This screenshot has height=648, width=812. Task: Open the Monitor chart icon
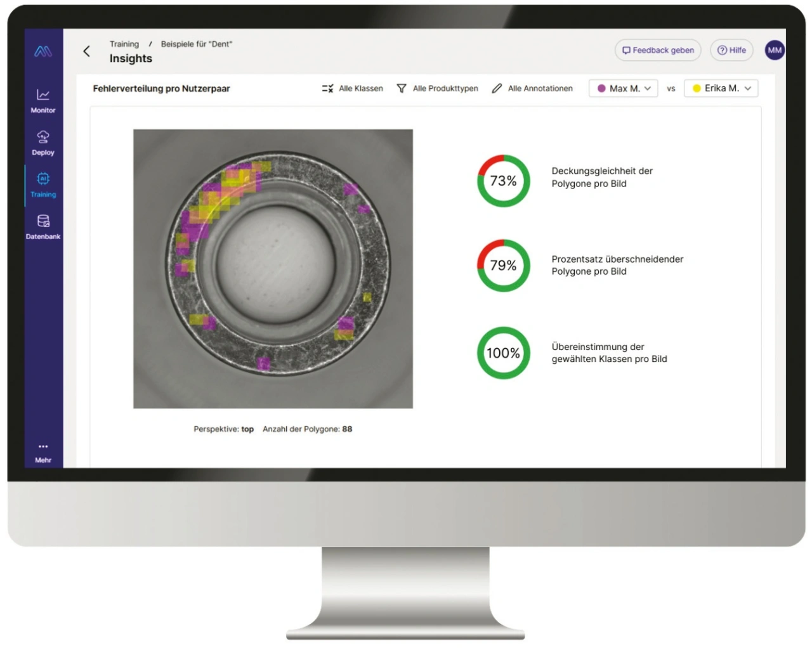tap(43, 95)
